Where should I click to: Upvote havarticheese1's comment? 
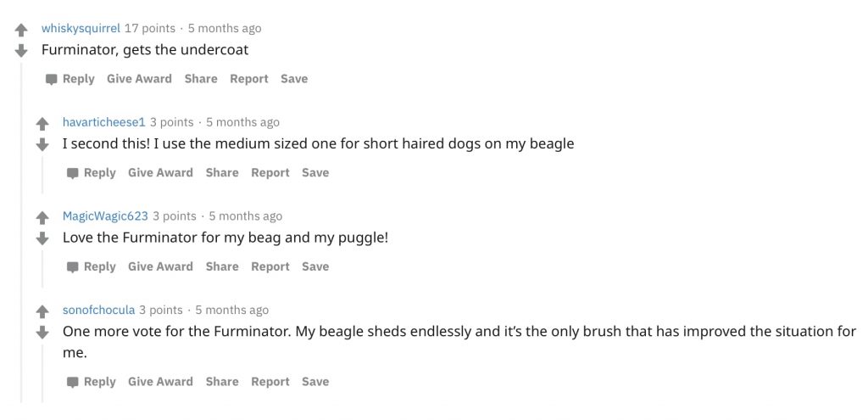click(x=43, y=125)
